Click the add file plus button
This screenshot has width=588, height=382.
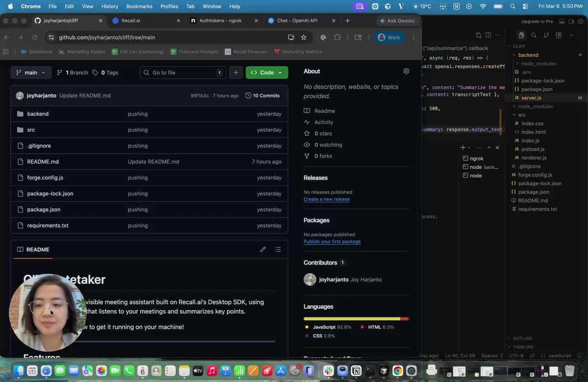[x=236, y=73]
